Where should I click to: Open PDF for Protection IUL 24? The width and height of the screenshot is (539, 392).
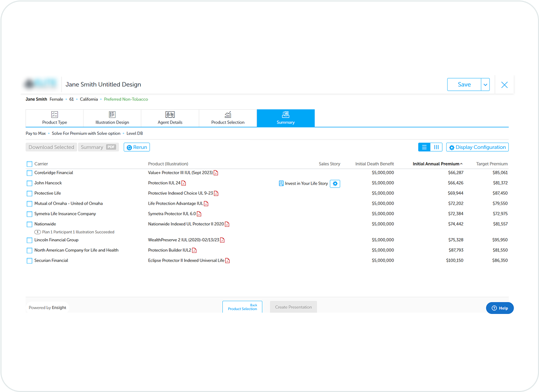tap(184, 183)
